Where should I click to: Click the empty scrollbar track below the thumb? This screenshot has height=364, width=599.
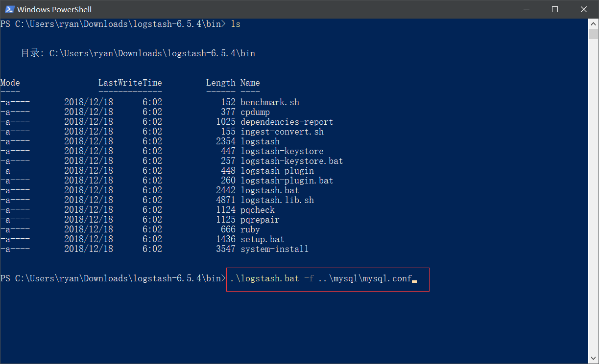[594, 196]
